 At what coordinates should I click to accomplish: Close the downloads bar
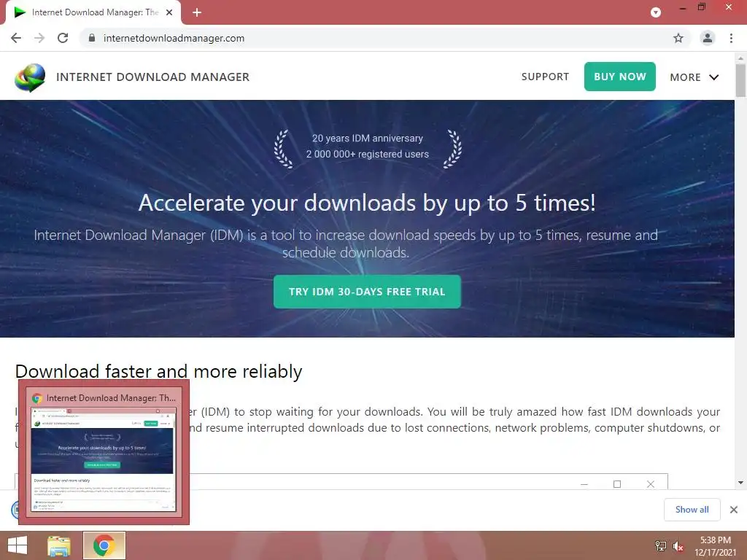(734, 510)
